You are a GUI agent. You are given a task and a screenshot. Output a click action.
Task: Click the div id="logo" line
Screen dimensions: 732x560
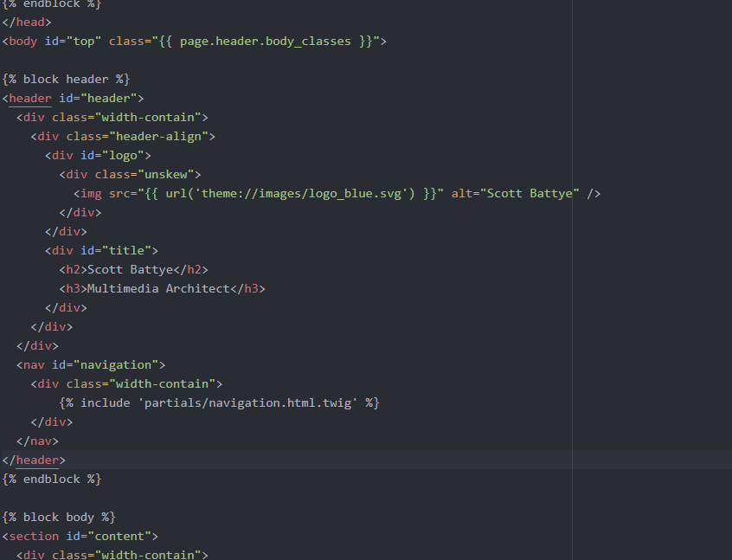(98, 156)
